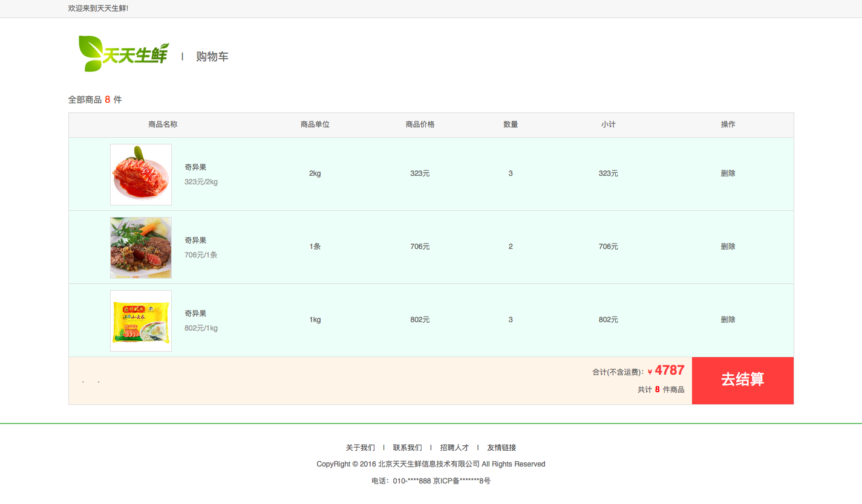Click the 联系我们 footer link
The width and height of the screenshot is (862, 504).
tap(408, 447)
